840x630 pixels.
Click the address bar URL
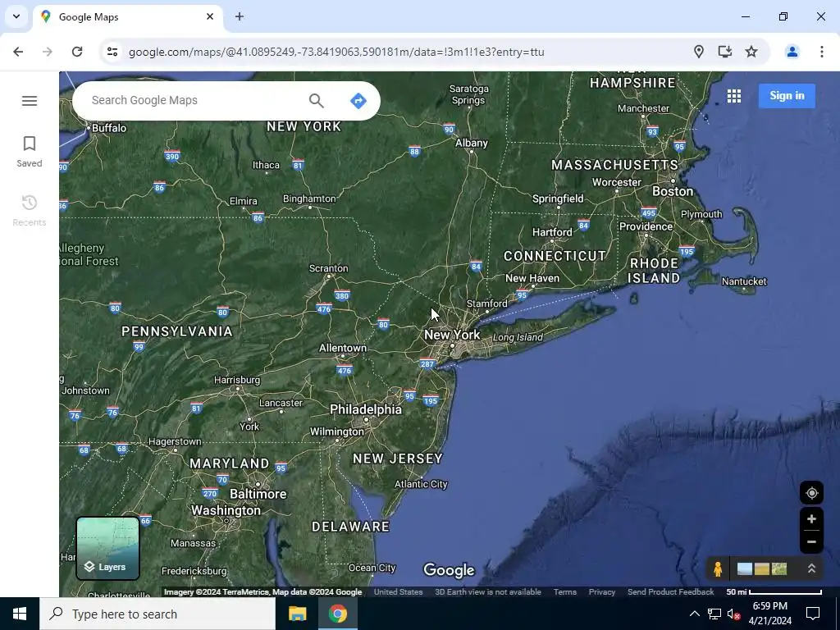[336, 52]
